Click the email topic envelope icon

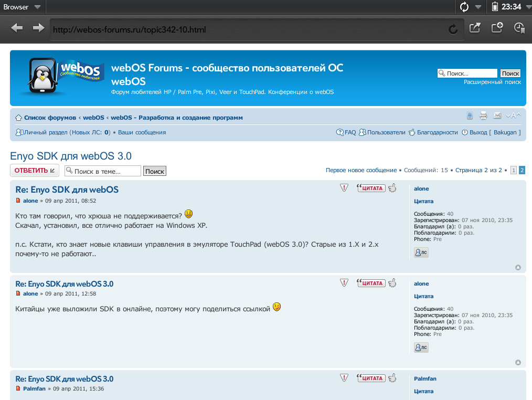pos(497,116)
